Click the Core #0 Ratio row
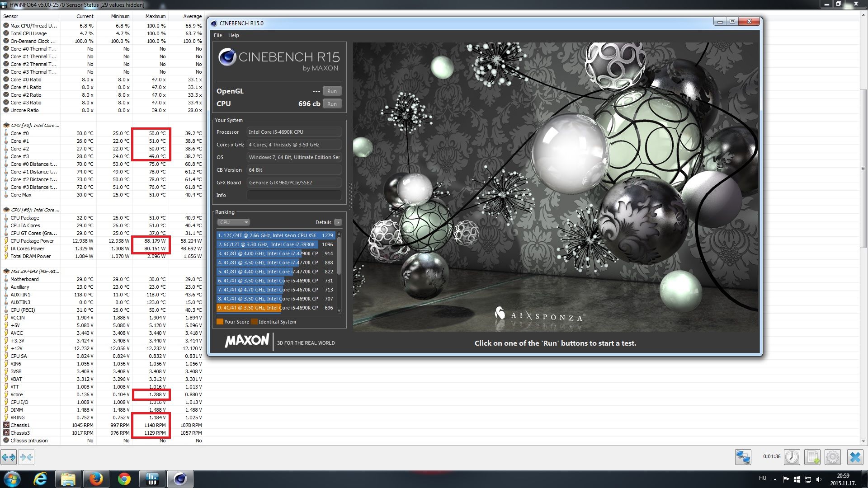 click(x=103, y=80)
